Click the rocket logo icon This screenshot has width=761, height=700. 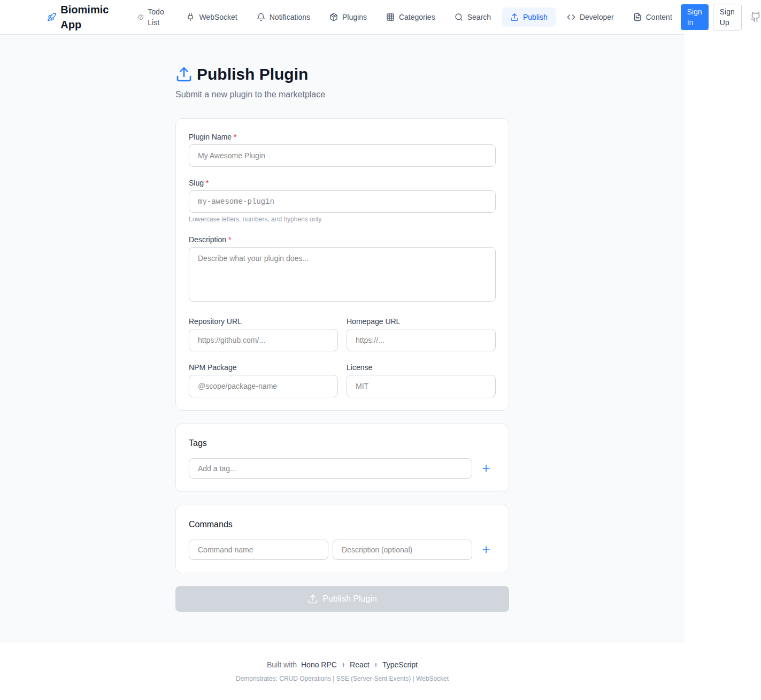click(x=52, y=17)
